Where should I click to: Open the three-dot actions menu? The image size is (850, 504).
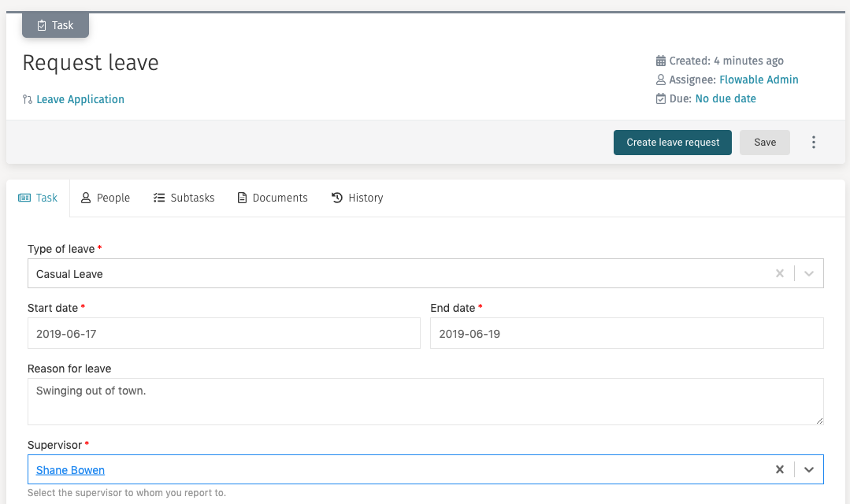pyautogui.click(x=814, y=142)
